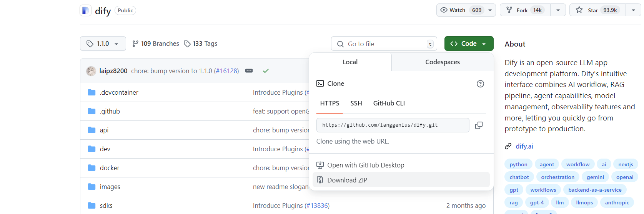Choose Download ZIP
The width and height of the screenshot is (644, 214).
[401, 180]
